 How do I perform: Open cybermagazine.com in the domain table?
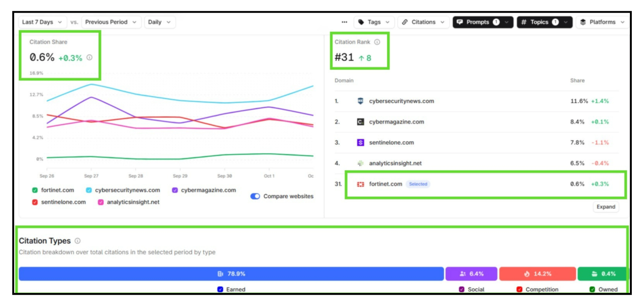click(397, 122)
